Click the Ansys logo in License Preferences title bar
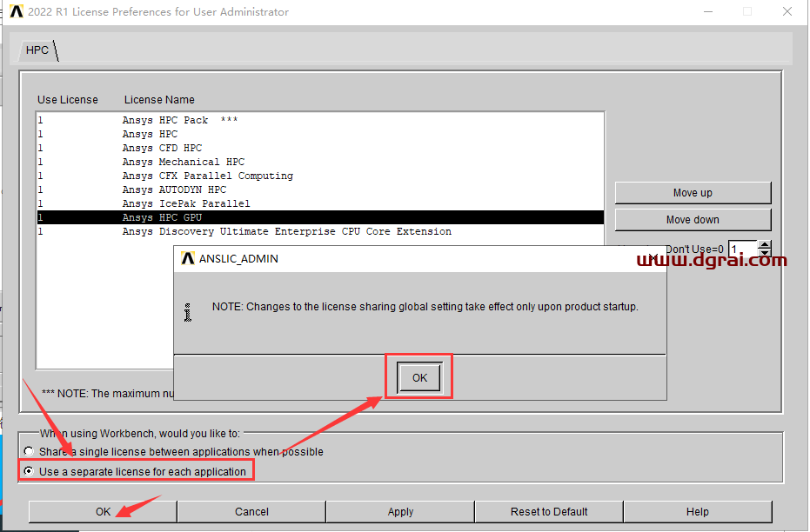The height and width of the screenshot is (532, 810). click(x=17, y=11)
